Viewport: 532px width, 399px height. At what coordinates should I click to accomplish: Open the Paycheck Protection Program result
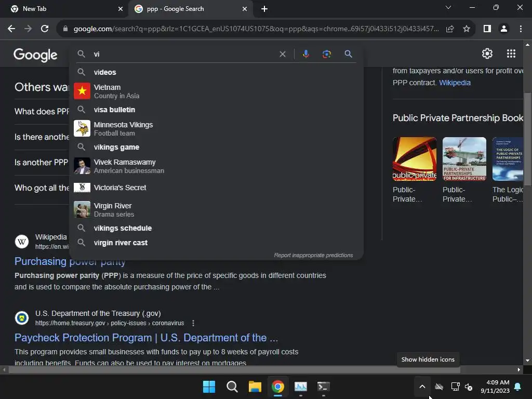tap(146, 338)
